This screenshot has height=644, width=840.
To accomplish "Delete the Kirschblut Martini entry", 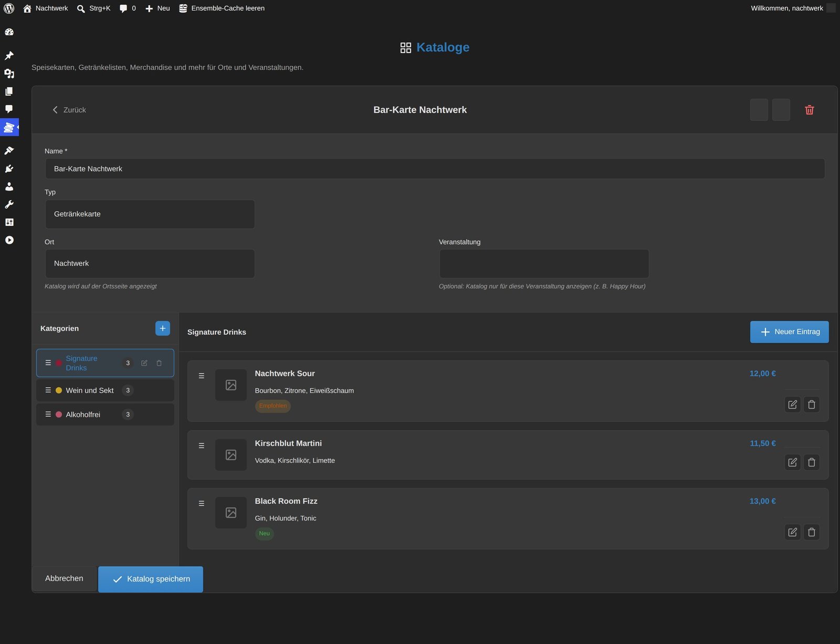I will tap(812, 462).
